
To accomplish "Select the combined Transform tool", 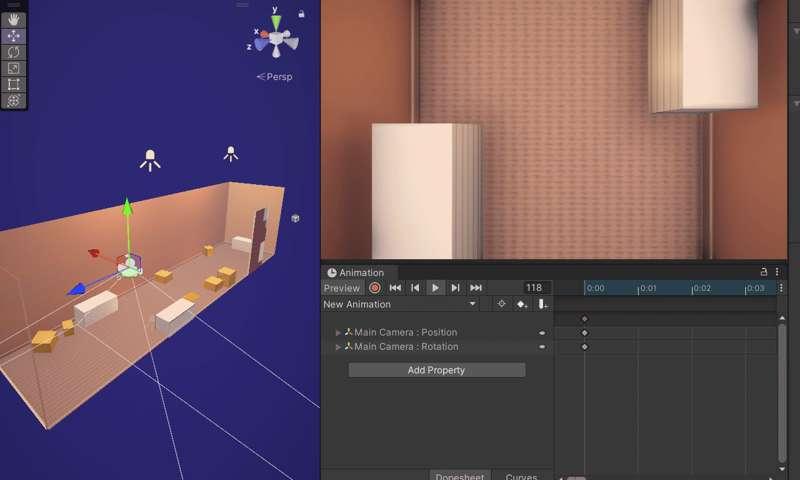I will click(13, 100).
